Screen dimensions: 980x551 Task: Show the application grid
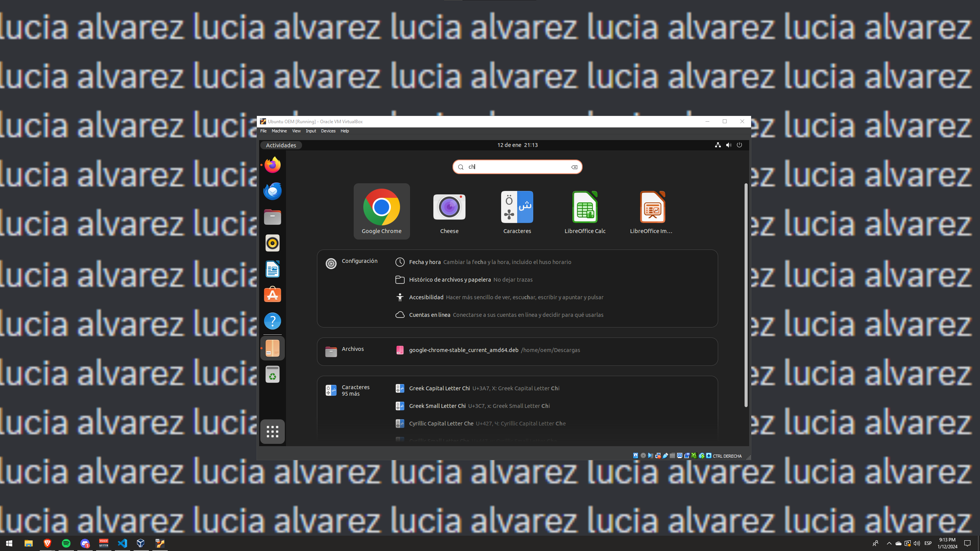tap(272, 431)
